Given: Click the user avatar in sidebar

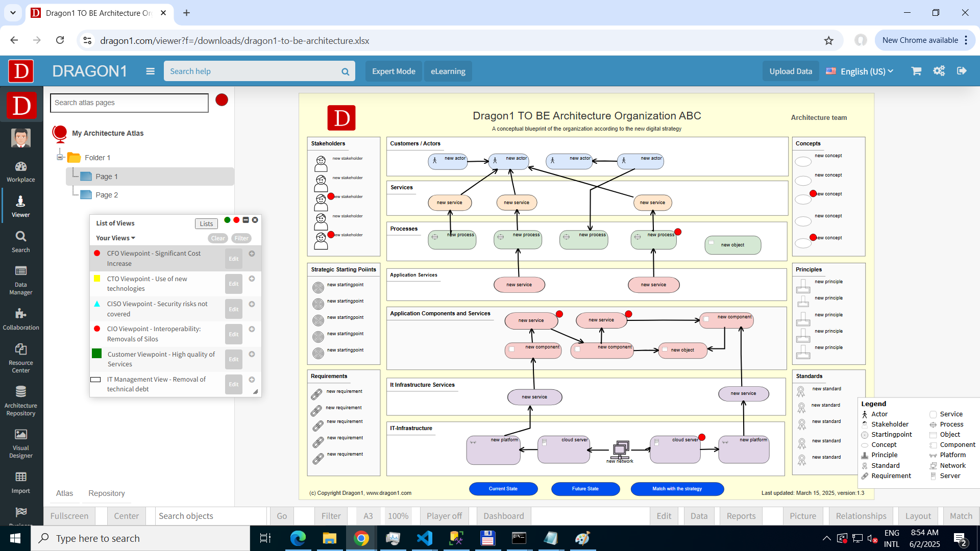Looking at the screenshot, I should click(21, 138).
